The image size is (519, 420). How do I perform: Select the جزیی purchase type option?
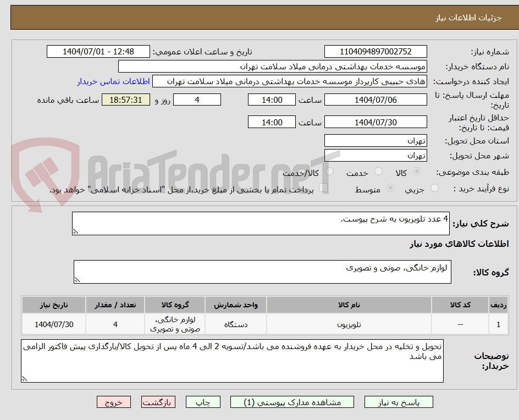click(434, 189)
